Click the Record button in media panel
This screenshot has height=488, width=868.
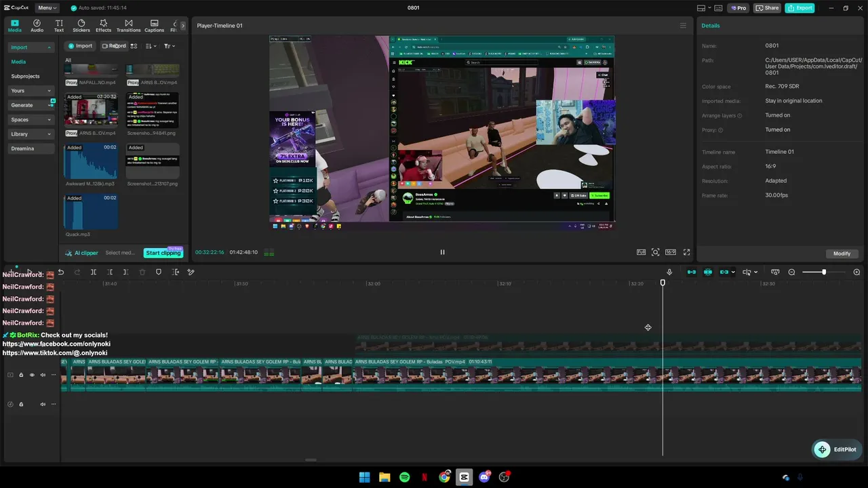[x=114, y=46]
